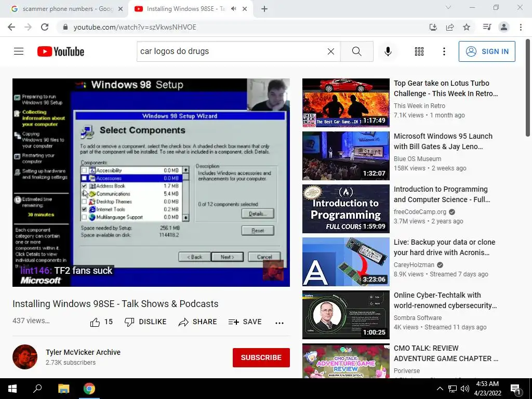Click the magnifier search button

point(356,51)
